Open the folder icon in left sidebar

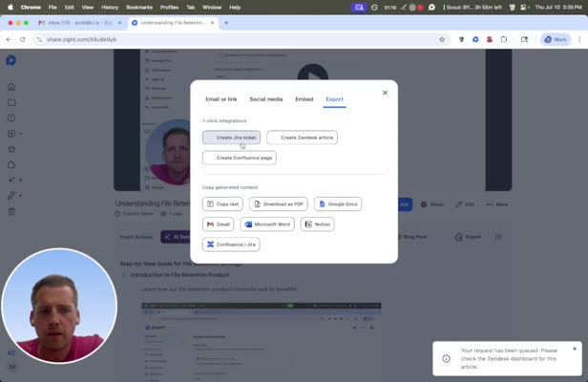[11, 102]
